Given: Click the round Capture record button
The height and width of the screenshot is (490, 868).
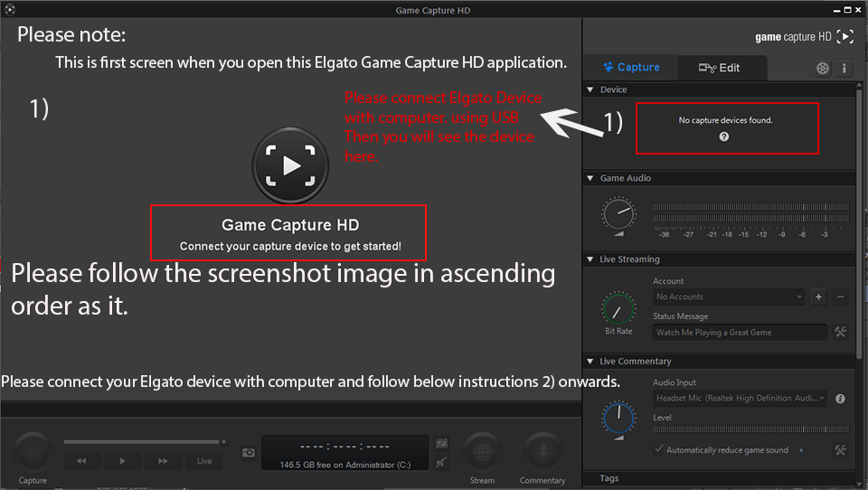Looking at the screenshot, I should tap(33, 453).
